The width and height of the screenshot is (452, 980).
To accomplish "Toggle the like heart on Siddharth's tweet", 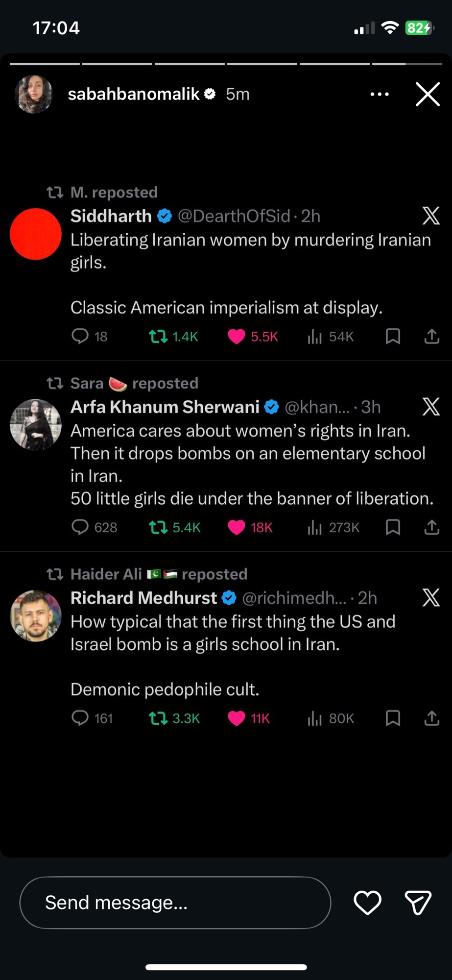I will [x=236, y=336].
